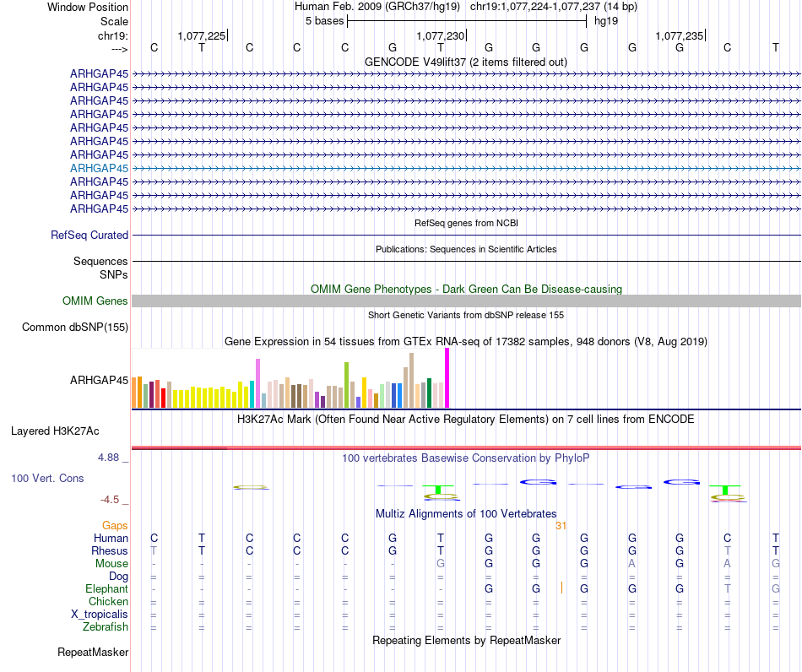Select the Human species row label
Screen dimensions: 802x672
coord(111,538)
